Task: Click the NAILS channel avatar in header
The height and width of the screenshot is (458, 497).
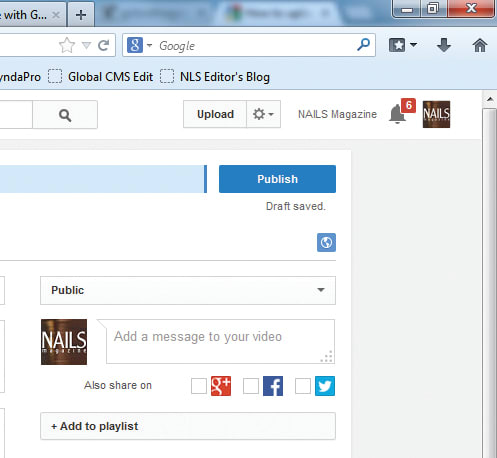Action: point(436,114)
